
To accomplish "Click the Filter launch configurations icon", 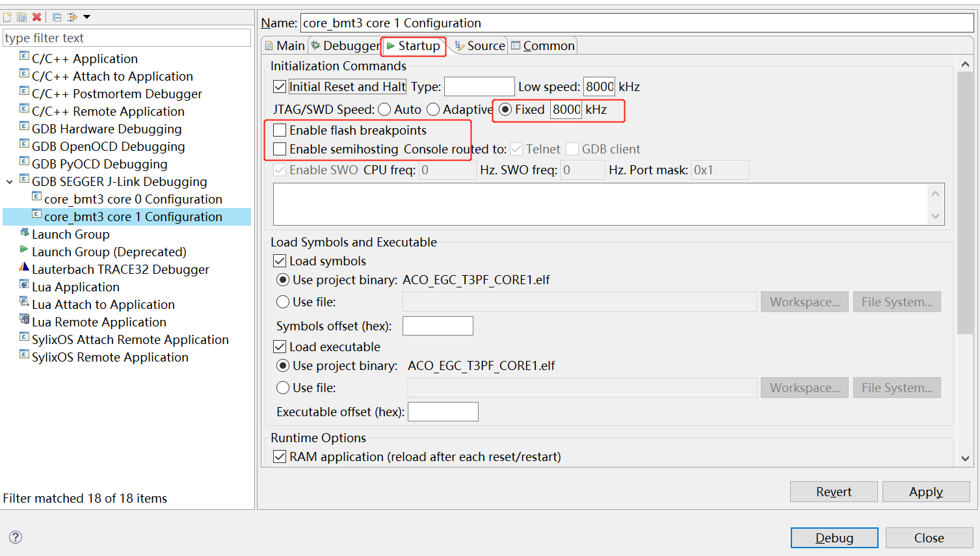I will (72, 18).
